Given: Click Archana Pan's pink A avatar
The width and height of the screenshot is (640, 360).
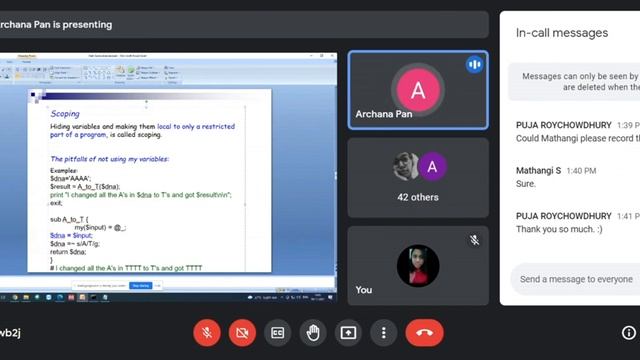Looking at the screenshot, I should pyautogui.click(x=418, y=90).
